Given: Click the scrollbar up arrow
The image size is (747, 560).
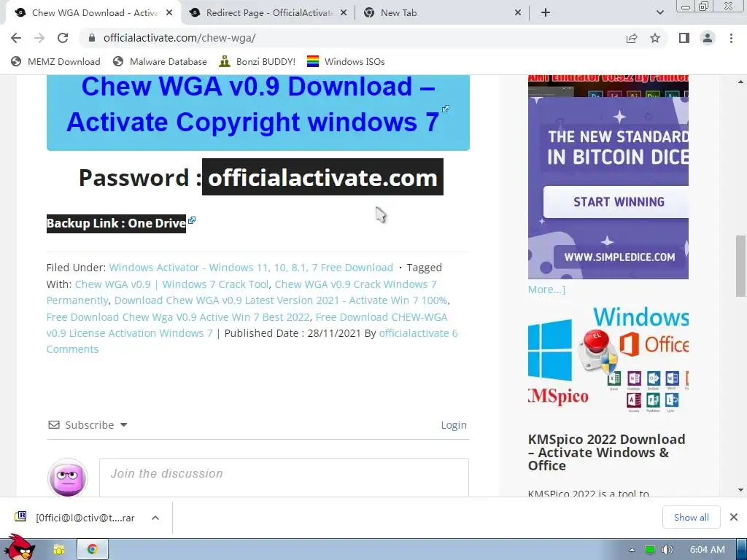Looking at the screenshot, I should (x=741, y=82).
